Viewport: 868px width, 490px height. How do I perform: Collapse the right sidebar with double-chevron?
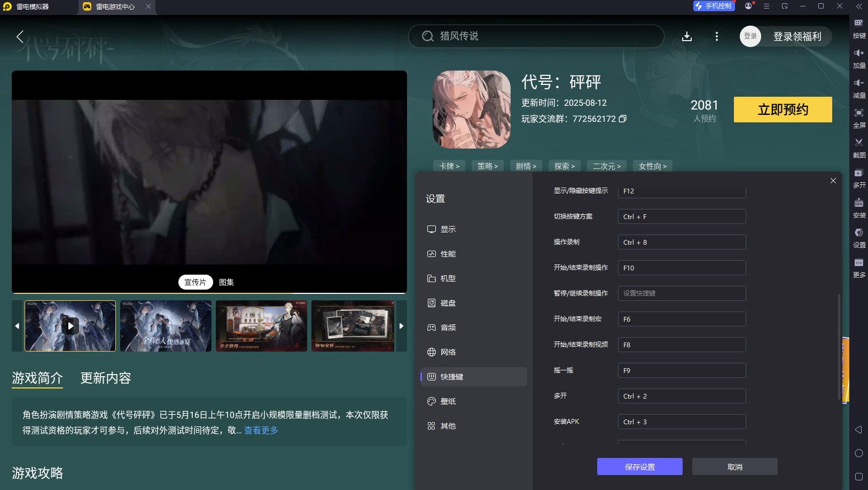click(x=859, y=6)
